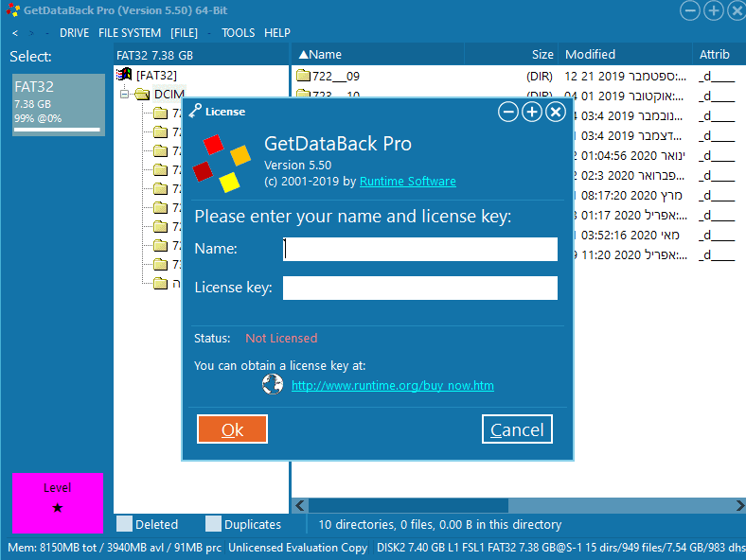Click the magenta Level box
746x560 pixels.
point(58,503)
